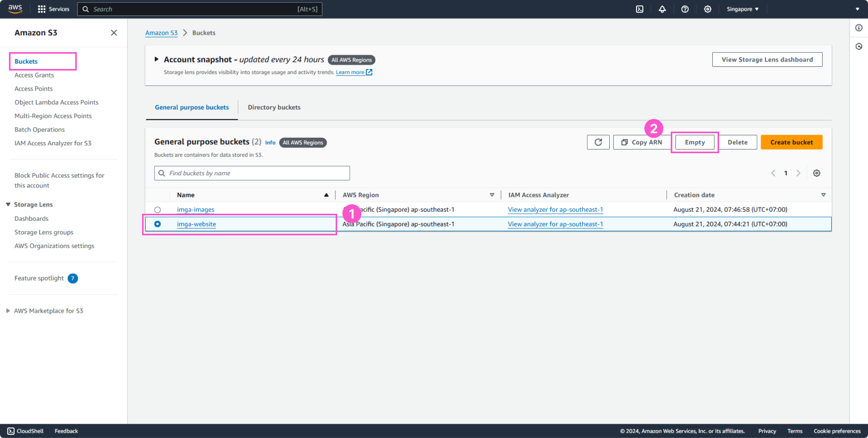Image resolution: width=868 pixels, height=438 pixels.
Task: Click the Feedback link in footer
Action: pyautogui.click(x=66, y=431)
